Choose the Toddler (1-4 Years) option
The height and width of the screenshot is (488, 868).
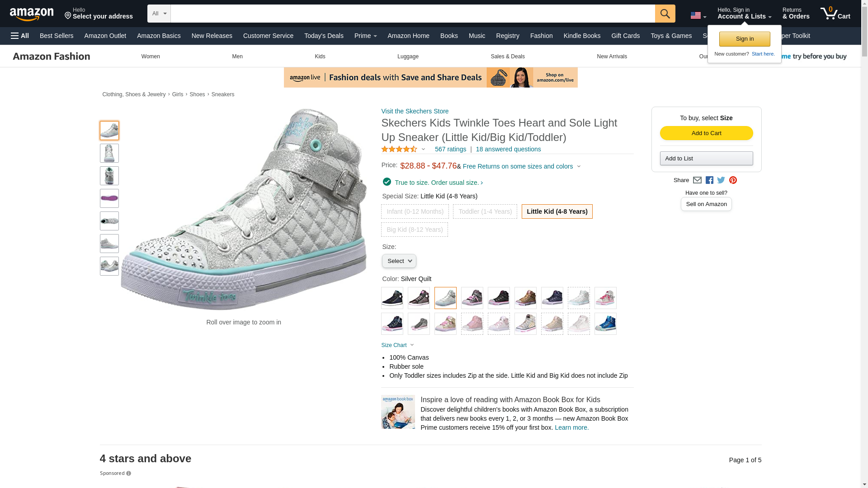pyautogui.click(x=485, y=211)
